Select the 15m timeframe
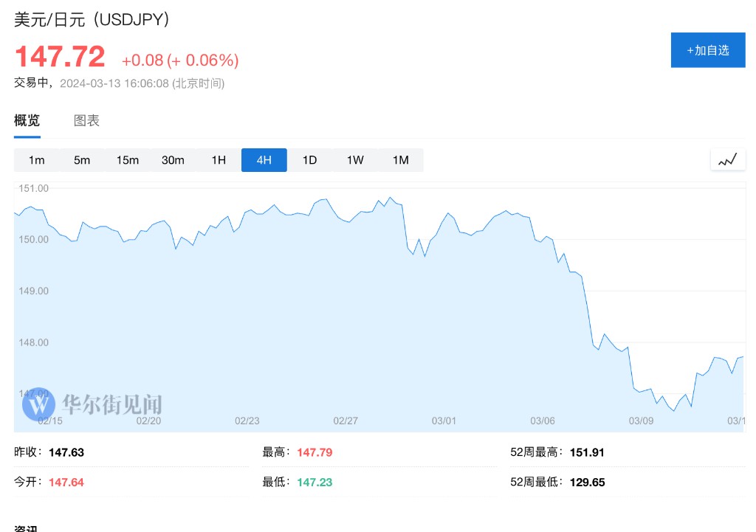The height and width of the screenshot is (532, 756). coord(128,160)
